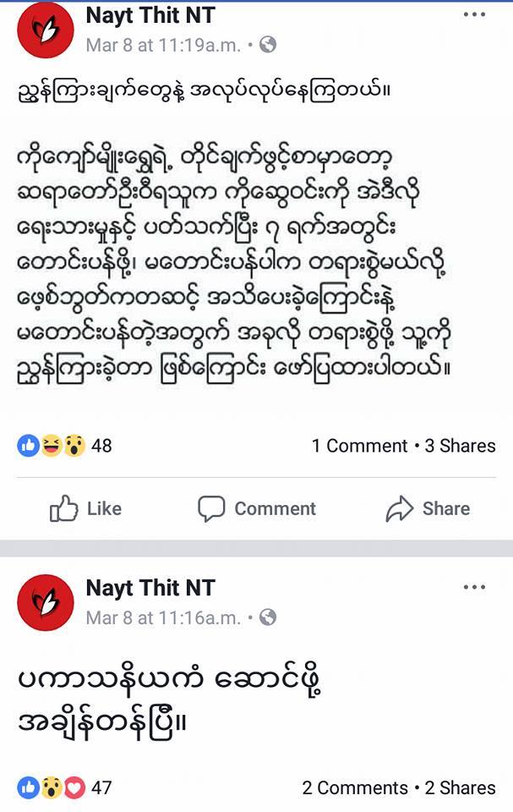Like the first post
The image size is (513, 812).
tap(85, 508)
